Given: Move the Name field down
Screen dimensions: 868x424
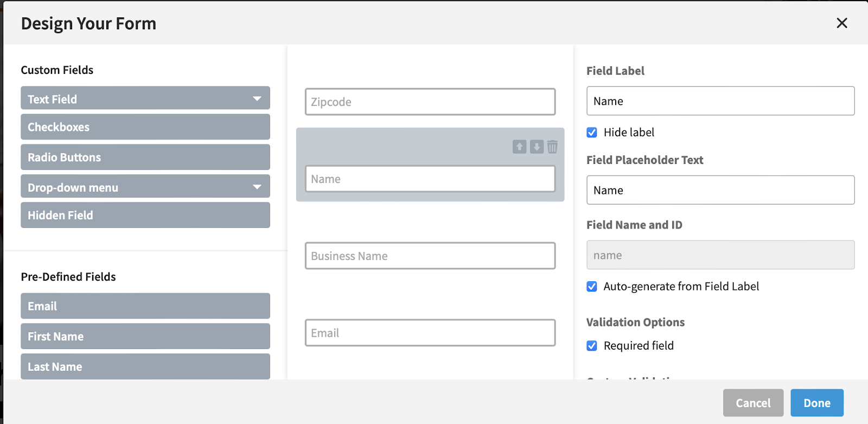Looking at the screenshot, I should (537, 147).
